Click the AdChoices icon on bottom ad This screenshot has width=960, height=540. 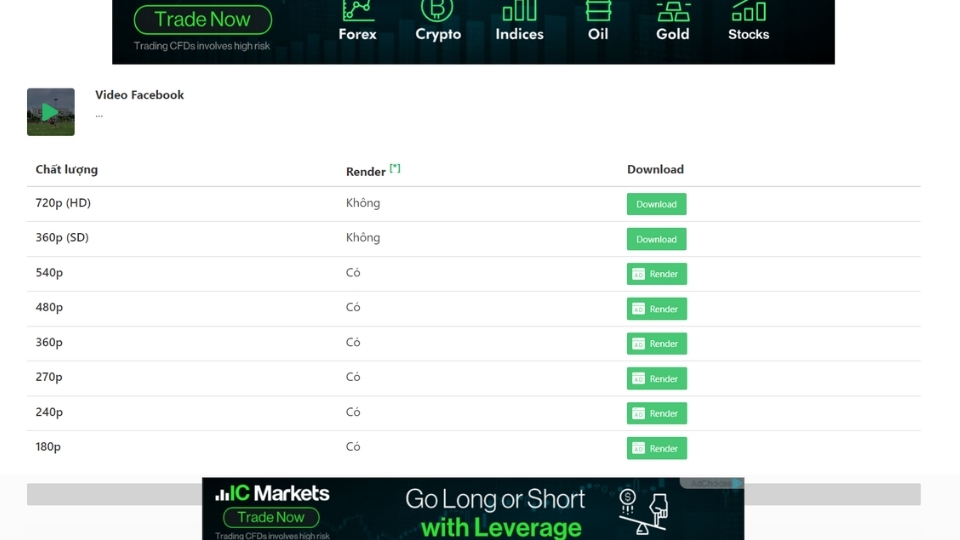click(737, 483)
